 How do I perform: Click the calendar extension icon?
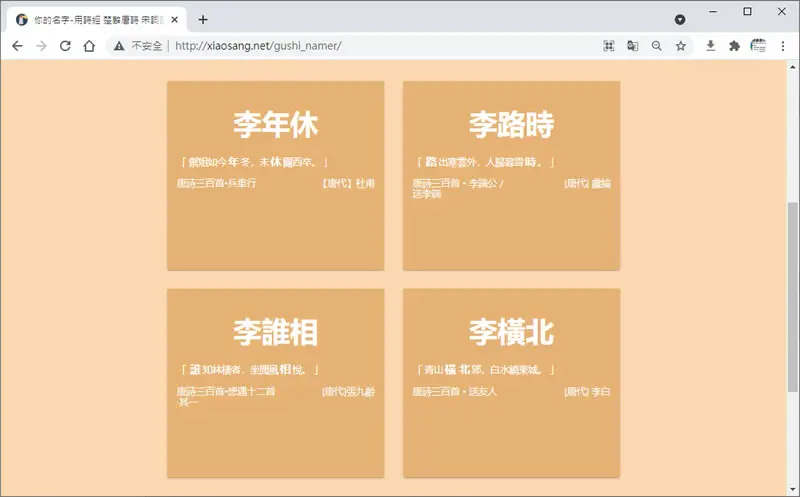pyautogui.click(x=758, y=46)
